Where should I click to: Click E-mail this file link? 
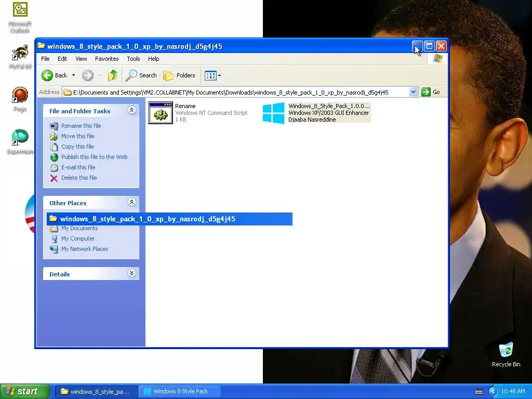tap(78, 167)
